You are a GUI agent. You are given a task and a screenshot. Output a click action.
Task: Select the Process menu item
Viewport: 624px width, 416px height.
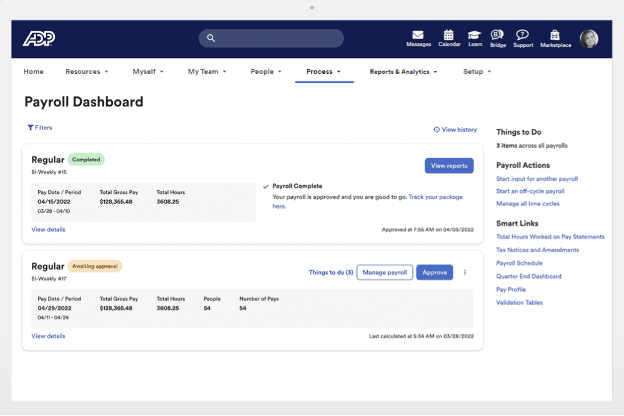[x=323, y=72]
